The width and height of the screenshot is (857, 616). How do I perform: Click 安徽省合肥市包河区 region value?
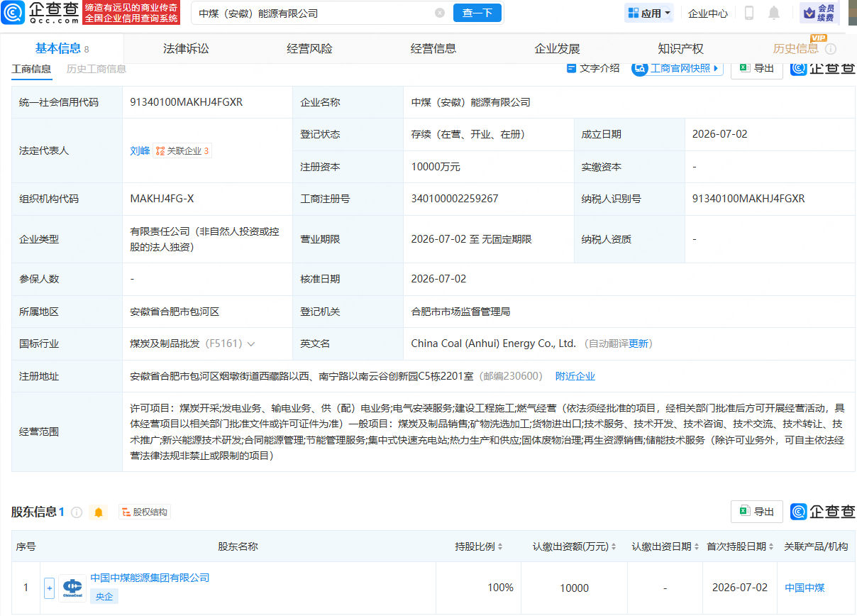coord(175,312)
